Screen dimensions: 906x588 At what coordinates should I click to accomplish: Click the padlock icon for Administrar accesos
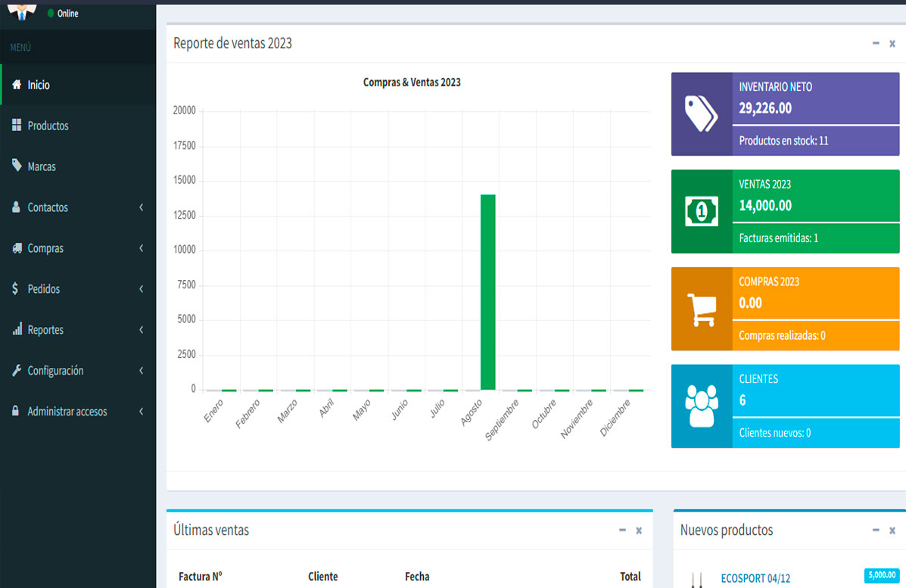point(16,411)
